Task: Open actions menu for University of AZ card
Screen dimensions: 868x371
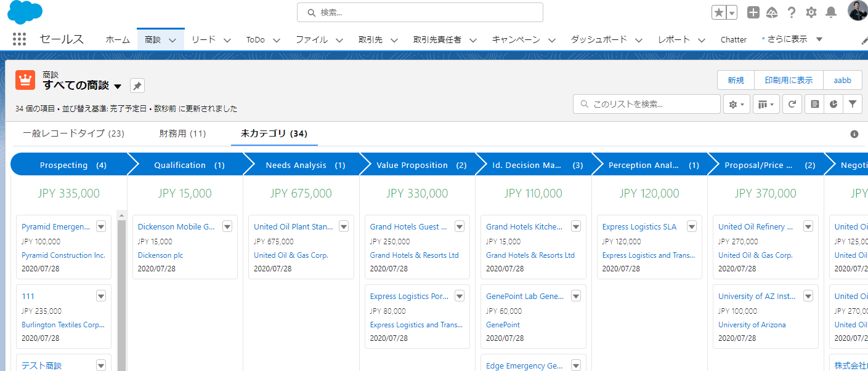Action: point(808,296)
